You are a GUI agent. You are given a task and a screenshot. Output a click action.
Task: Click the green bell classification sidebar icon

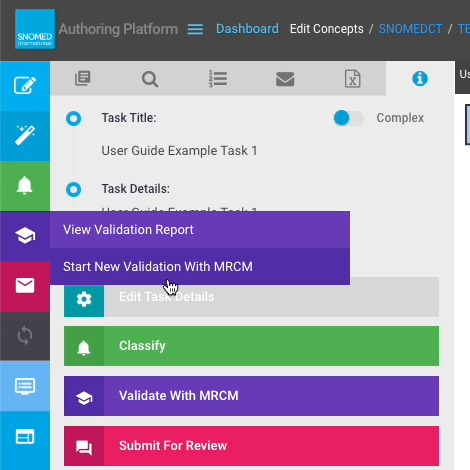(25, 186)
